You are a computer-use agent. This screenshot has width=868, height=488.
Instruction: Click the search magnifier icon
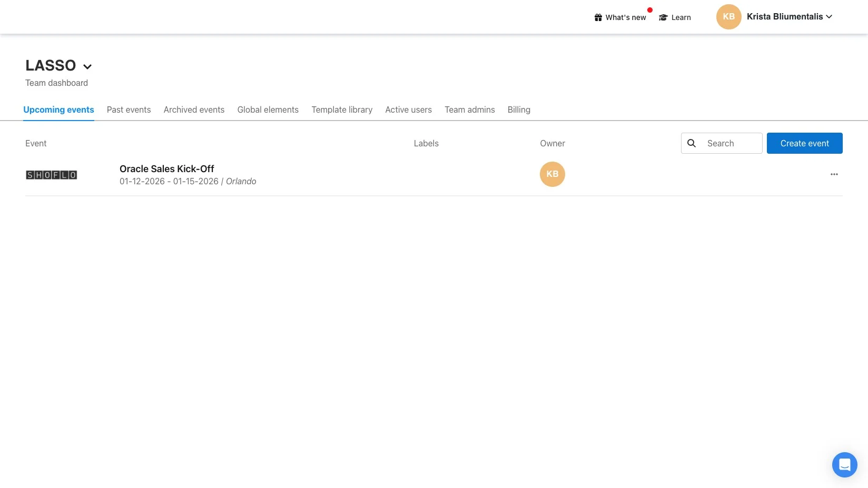(x=692, y=143)
